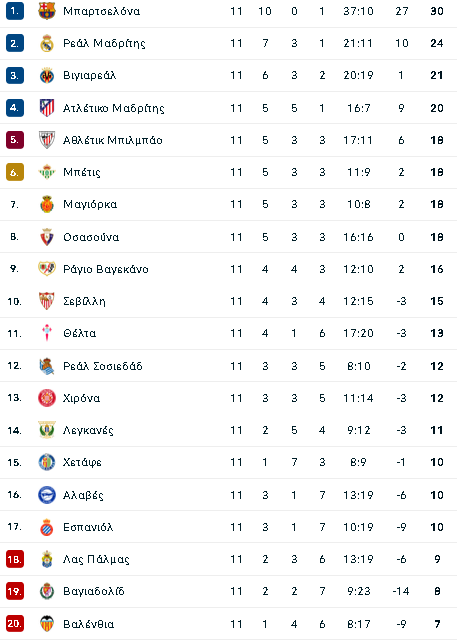The height and width of the screenshot is (640, 457).
Task: Click the Valencia bat crest icon
Action: click(x=47, y=624)
